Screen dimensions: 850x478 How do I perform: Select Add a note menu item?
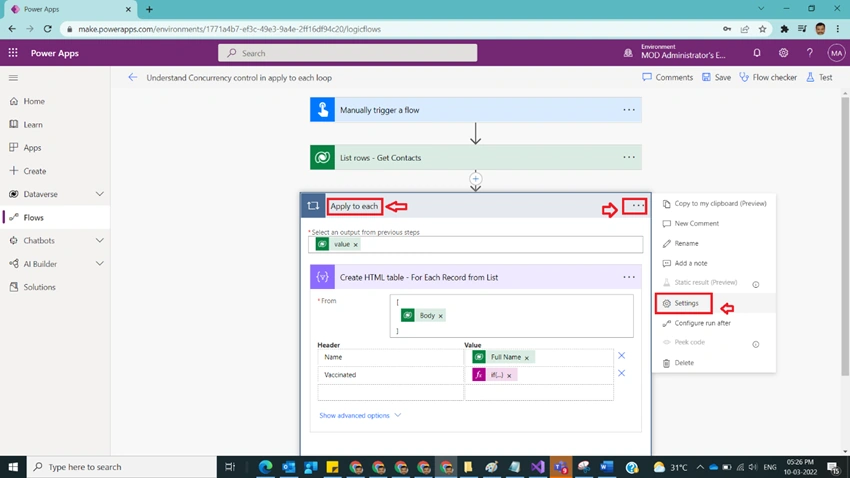(x=714, y=263)
